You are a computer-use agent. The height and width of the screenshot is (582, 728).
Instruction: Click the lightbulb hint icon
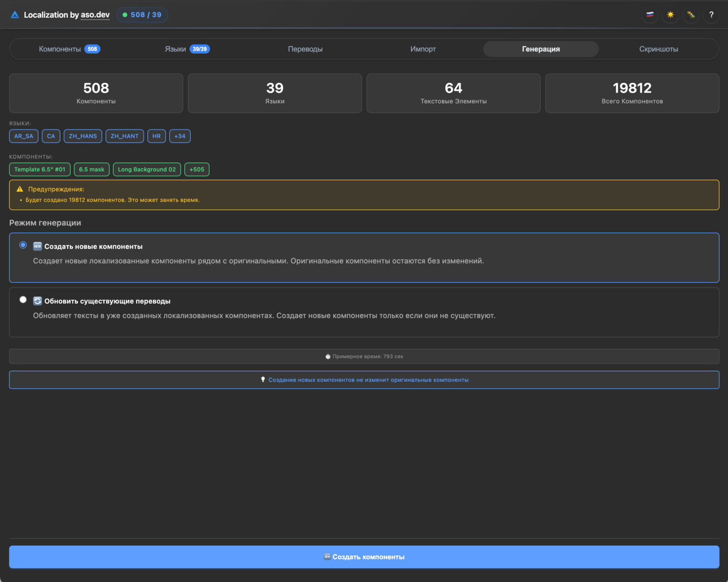[263, 380]
